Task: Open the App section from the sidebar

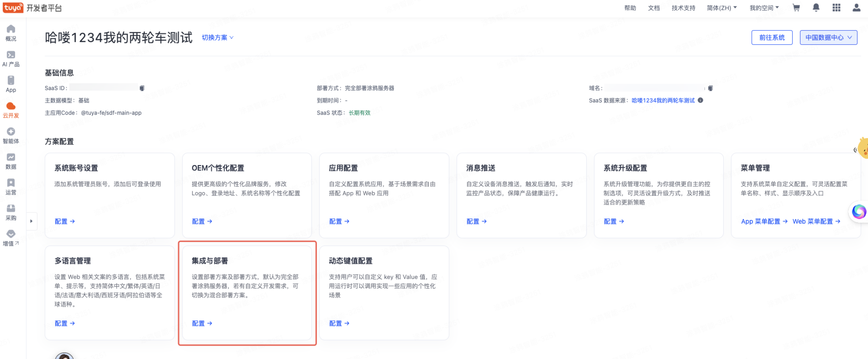Action: pos(11,84)
